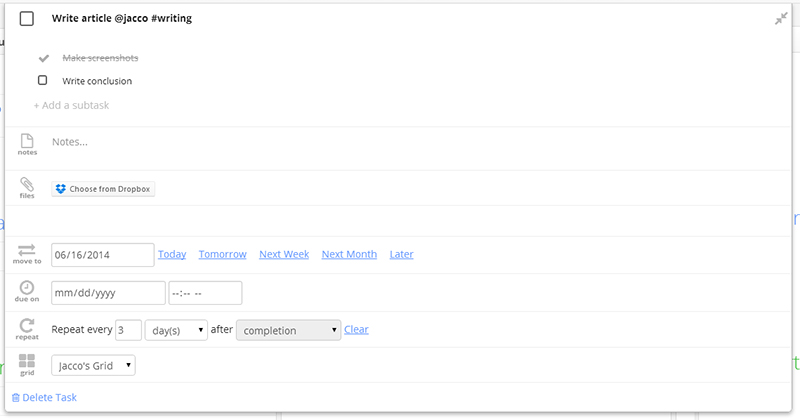Open the day(s) repeat unit dropdown
Screen dimensions: 800x420
pos(176,330)
